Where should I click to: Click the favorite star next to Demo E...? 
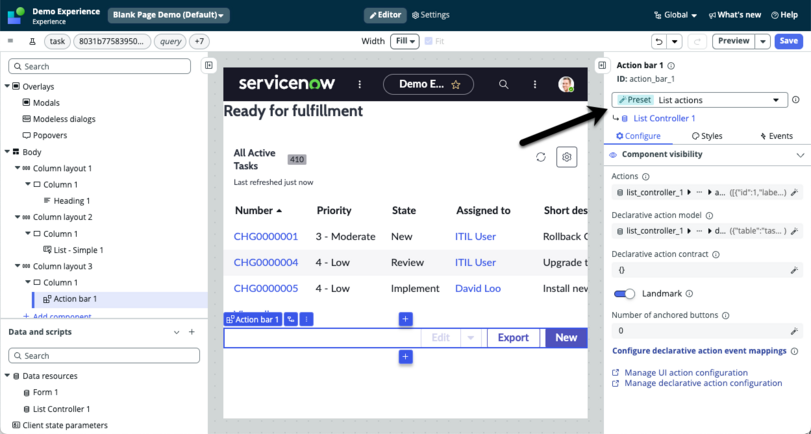(456, 85)
